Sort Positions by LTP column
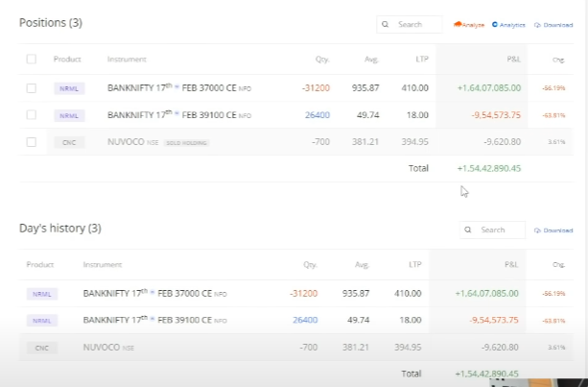588x387 pixels. [x=422, y=59]
